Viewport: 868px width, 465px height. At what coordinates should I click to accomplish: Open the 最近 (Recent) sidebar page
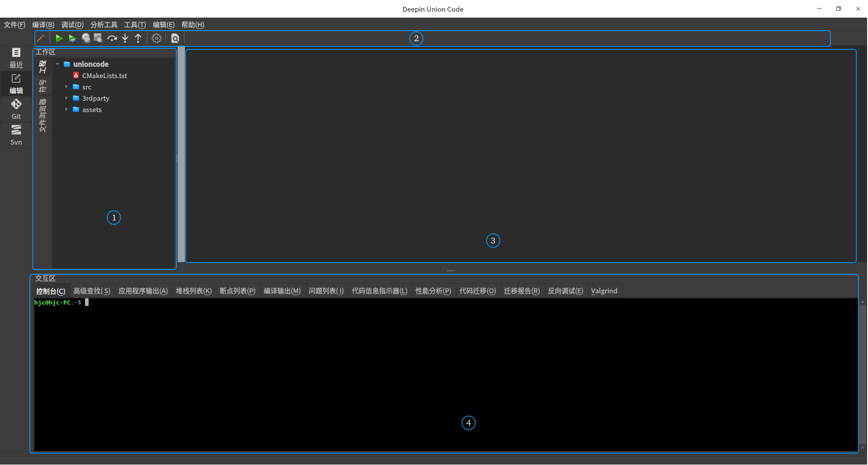pos(16,58)
